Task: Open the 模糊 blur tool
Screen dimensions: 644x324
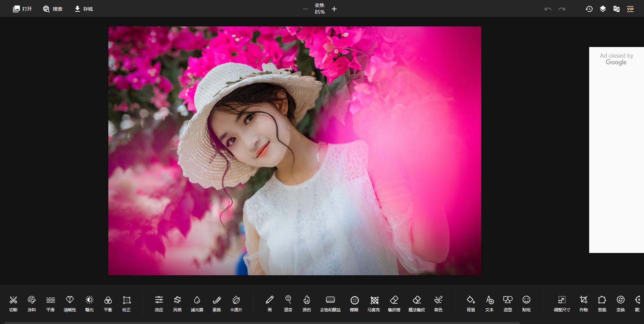Action: pos(355,303)
